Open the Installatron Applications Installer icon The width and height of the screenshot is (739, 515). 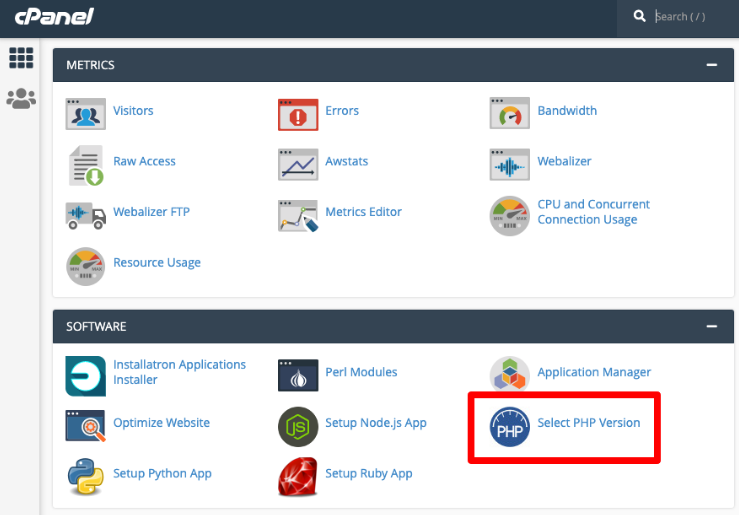pyautogui.click(x=85, y=376)
